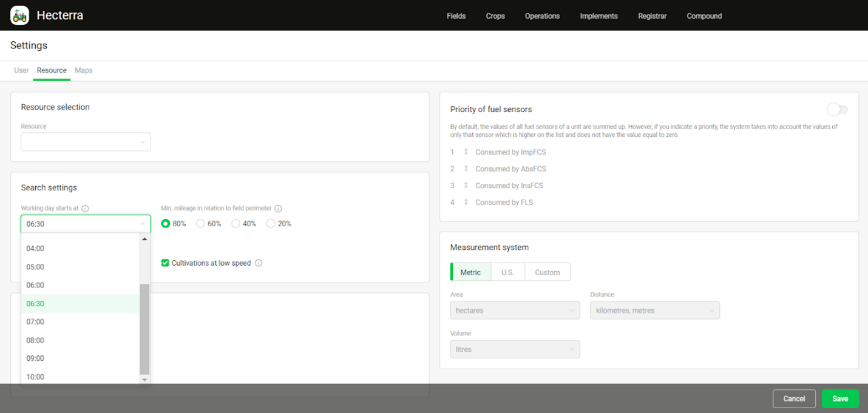Viewport: 868px width, 413px height.
Task: Click reorder arrows for Consumed by AbsFCS
Action: [x=466, y=169]
